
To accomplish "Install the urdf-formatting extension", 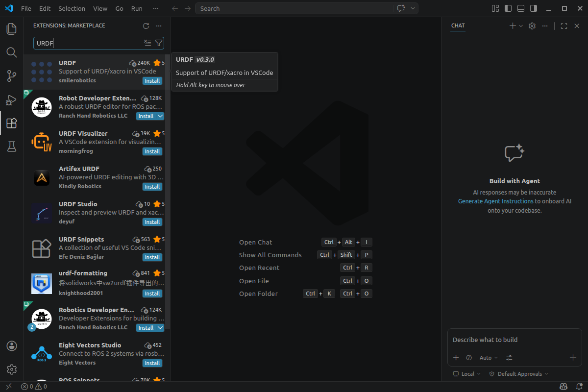I will click(152, 294).
